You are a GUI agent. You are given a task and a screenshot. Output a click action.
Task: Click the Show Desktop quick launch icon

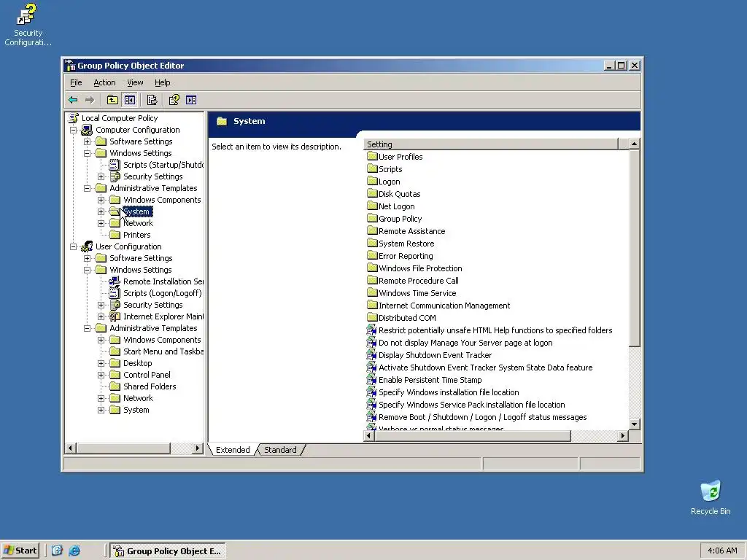click(x=57, y=551)
